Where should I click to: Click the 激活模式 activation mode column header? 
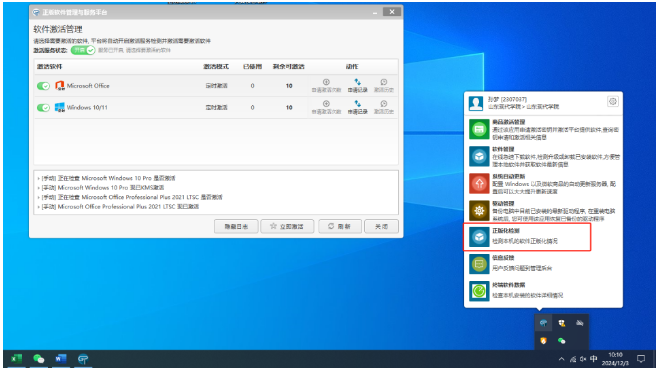pyautogui.click(x=216, y=67)
